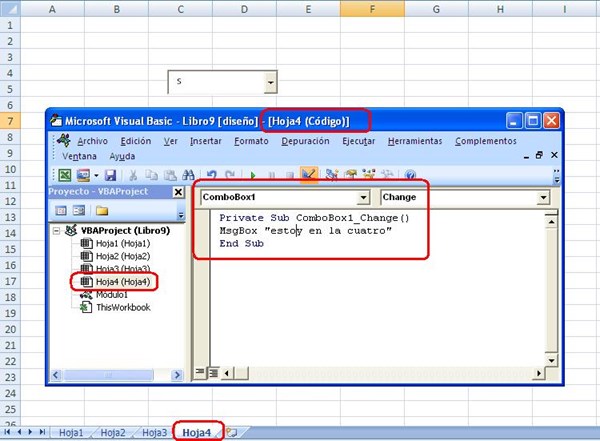The width and height of the screenshot is (600, 441).
Task: Click toolbar options overflow arrow at right end
Action: pos(557,176)
